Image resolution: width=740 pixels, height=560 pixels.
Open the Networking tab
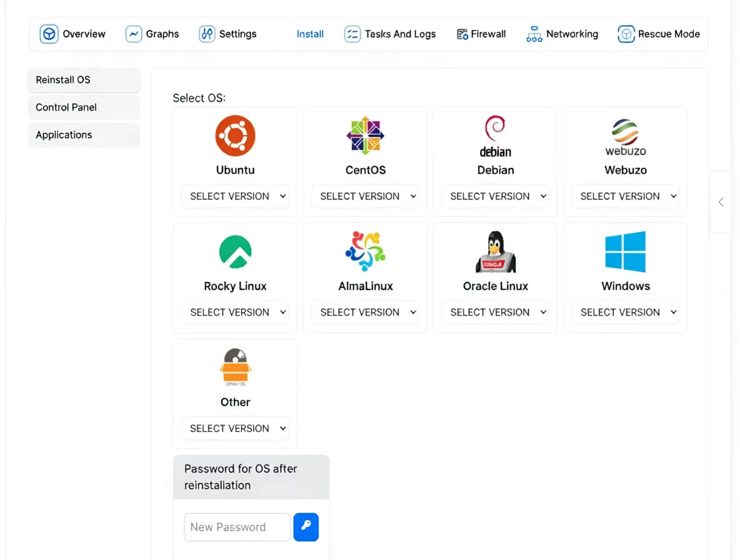(x=562, y=34)
